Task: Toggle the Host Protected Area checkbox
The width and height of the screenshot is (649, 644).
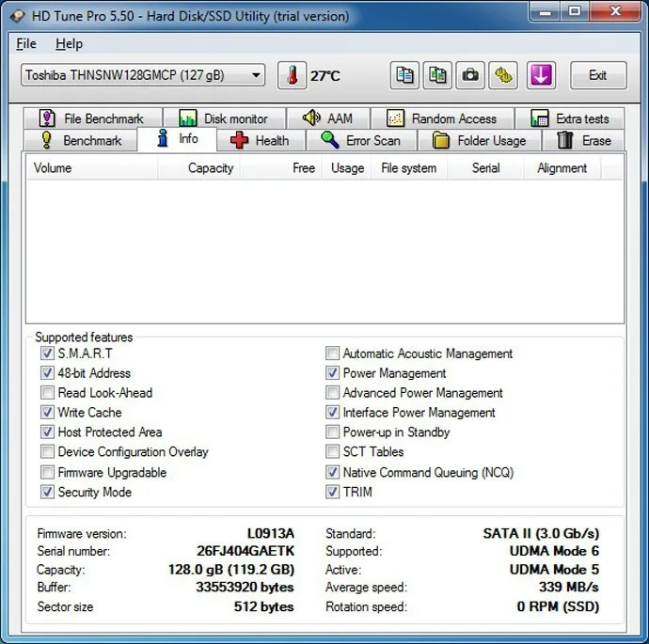Action: click(x=47, y=432)
